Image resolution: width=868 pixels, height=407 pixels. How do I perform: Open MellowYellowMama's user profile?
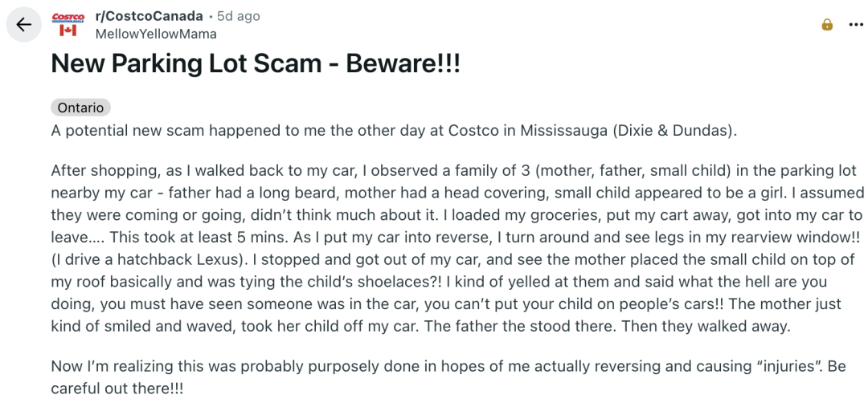pos(155,34)
